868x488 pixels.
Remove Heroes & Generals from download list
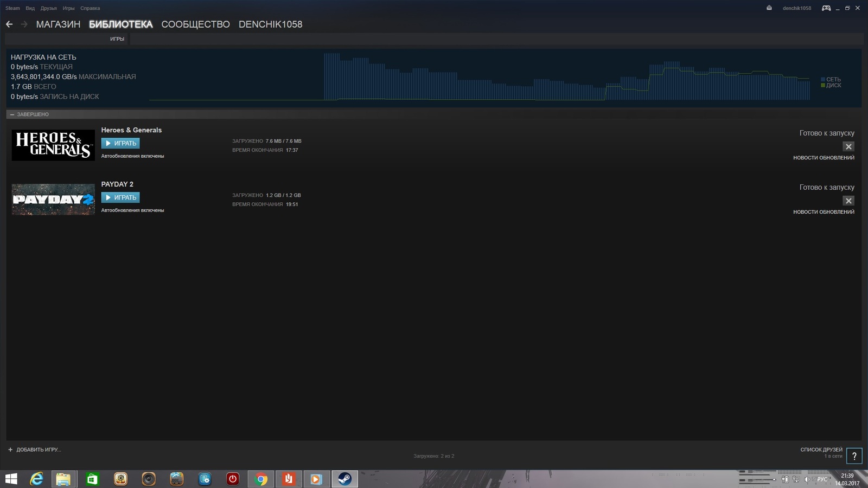(x=848, y=146)
